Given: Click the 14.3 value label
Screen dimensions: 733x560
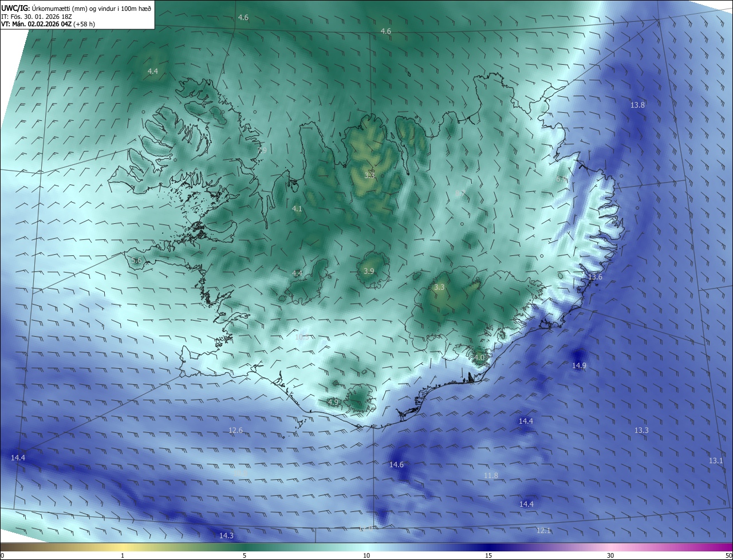Looking at the screenshot, I should point(226,535).
